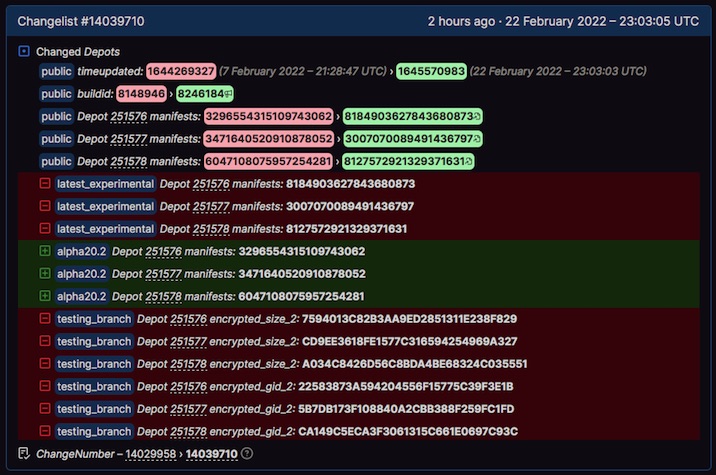Screen dimensions: 716x475
Task: Click the Changelist #14039710 header title
Action: pos(82,20)
